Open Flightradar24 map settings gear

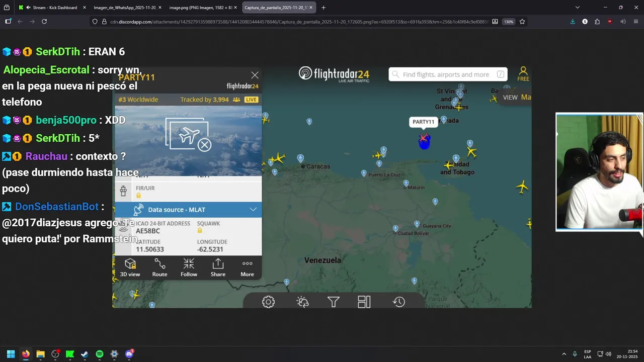click(x=268, y=302)
